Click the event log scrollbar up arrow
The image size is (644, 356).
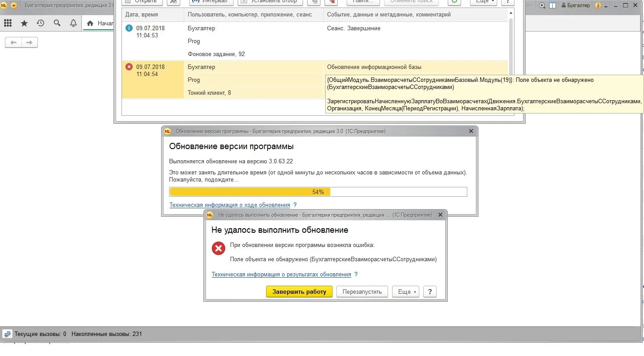[511, 13]
